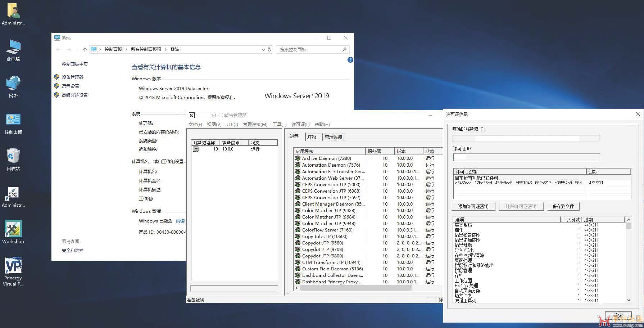This screenshot has width=644, height=328.
Task: Open the 远程设置 link
Action: (71, 86)
